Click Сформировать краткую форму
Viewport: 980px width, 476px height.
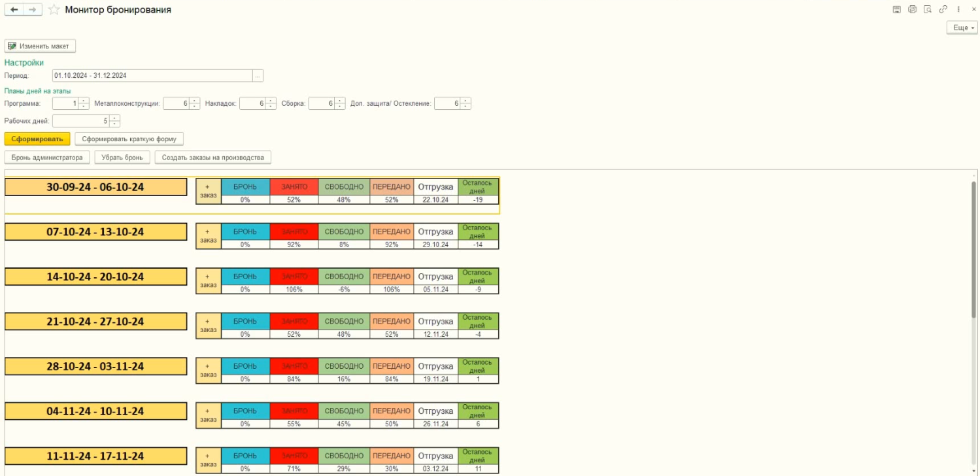point(129,139)
